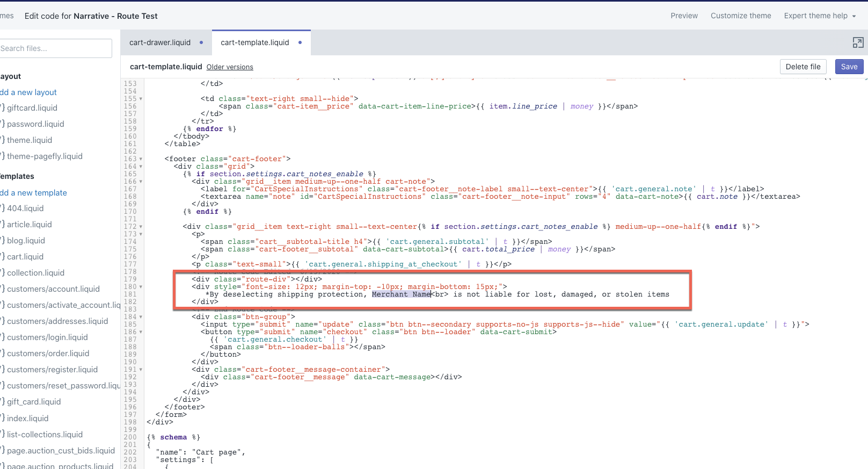
Task: Open customers/reset_password.liquid template
Action: [63, 386]
